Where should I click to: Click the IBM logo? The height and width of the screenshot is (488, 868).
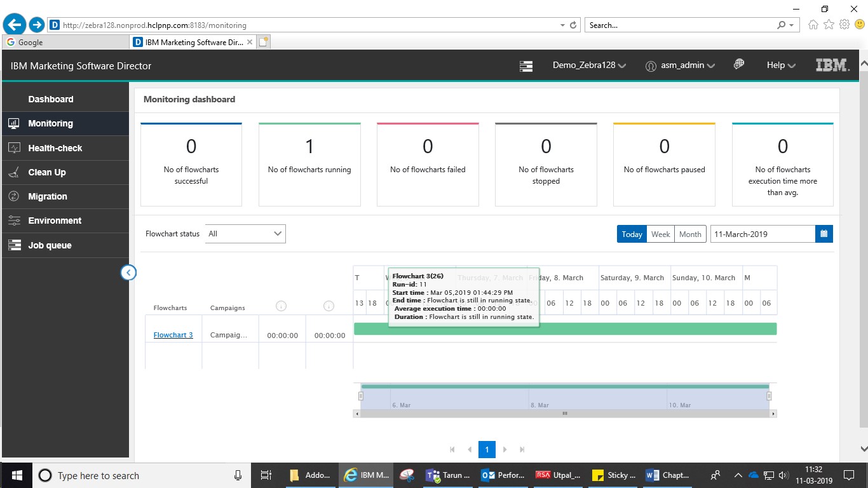tap(832, 65)
